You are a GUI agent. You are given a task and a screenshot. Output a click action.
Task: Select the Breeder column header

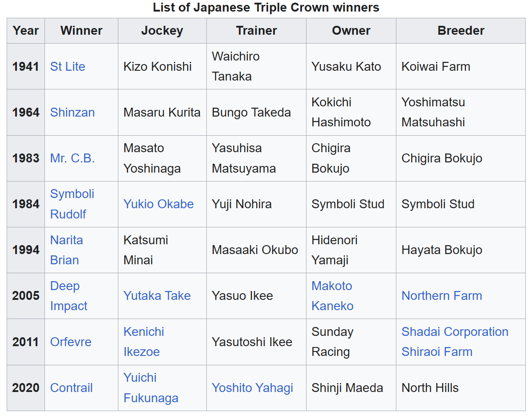click(x=461, y=31)
